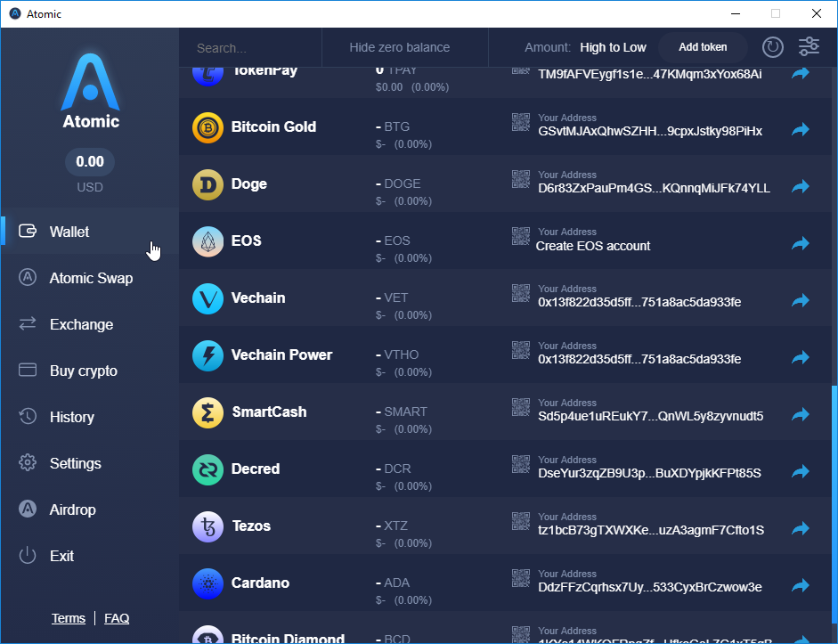The width and height of the screenshot is (838, 644).
Task: Click the Atomic logo in sidebar
Action: click(90, 91)
